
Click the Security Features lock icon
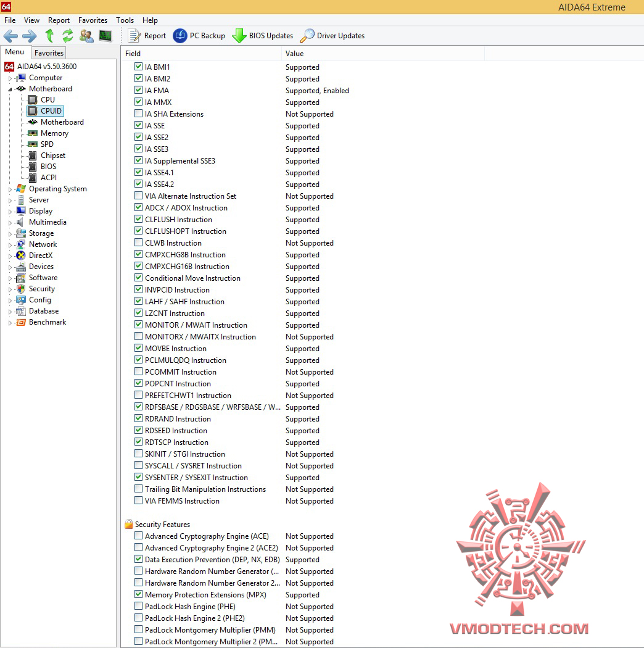click(x=129, y=525)
